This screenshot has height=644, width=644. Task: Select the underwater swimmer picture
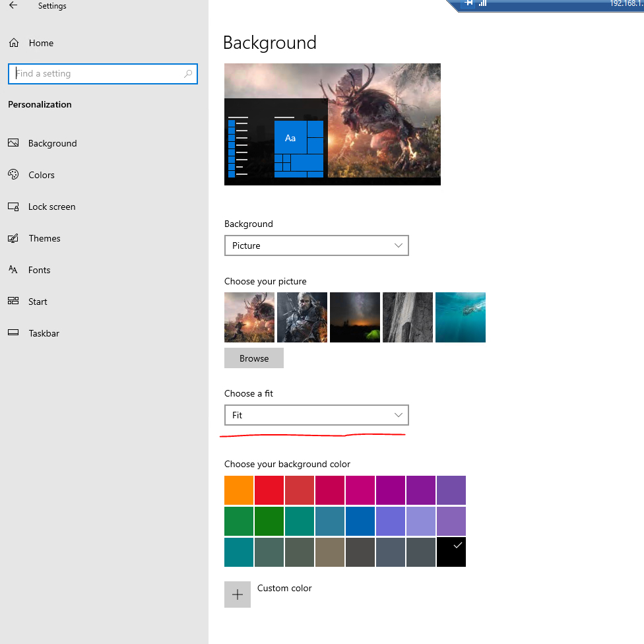[x=461, y=317]
